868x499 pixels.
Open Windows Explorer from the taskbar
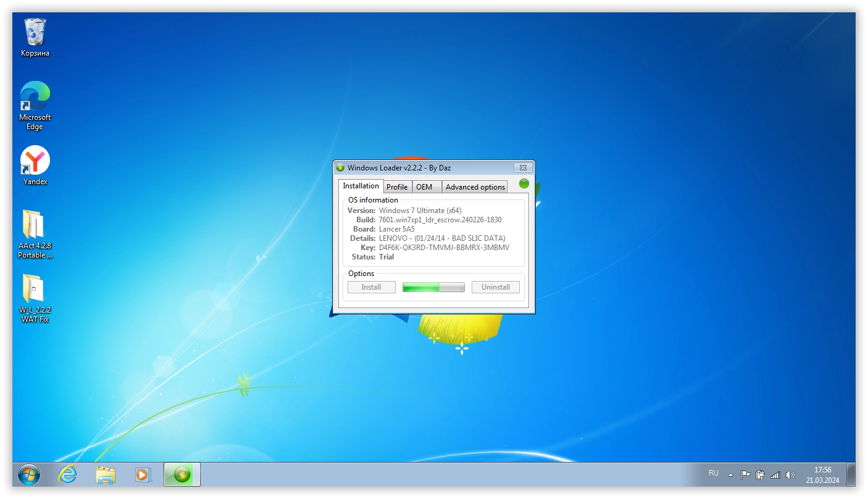(106, 474)
